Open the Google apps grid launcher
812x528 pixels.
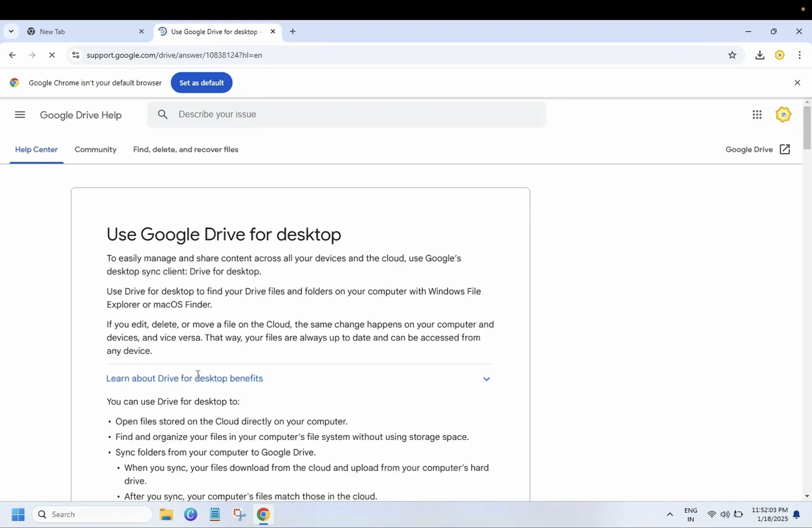point(757,114)
